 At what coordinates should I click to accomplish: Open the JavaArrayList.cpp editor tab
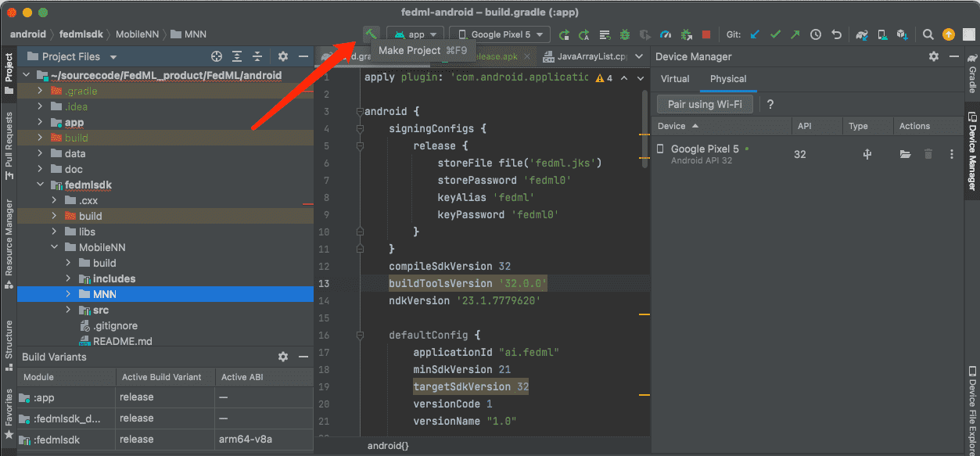coord(586,56)
